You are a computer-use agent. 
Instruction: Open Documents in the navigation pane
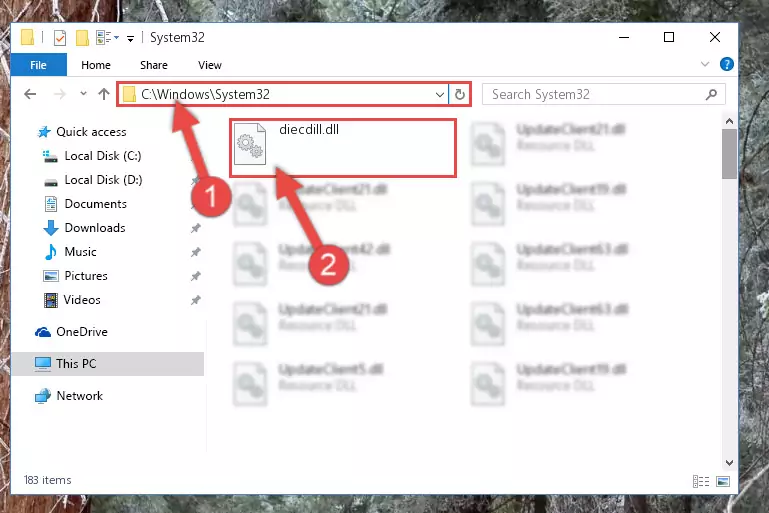(96, 204)
